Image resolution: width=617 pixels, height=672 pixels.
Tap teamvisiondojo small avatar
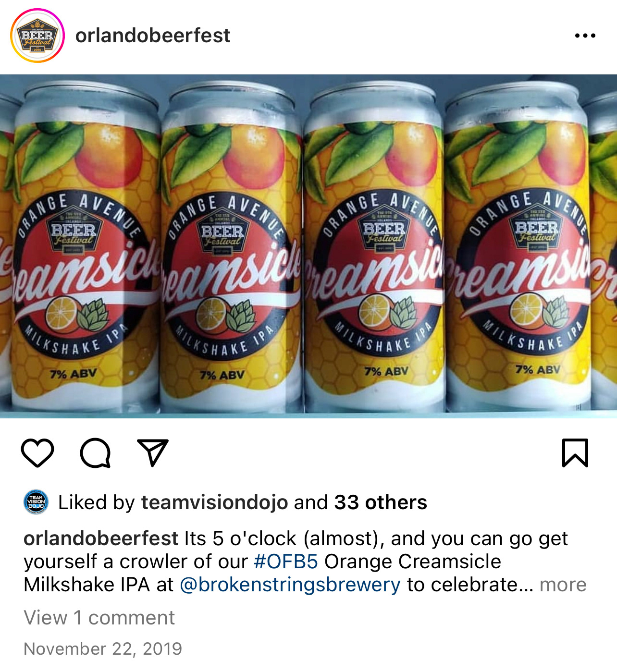[36, 502]
